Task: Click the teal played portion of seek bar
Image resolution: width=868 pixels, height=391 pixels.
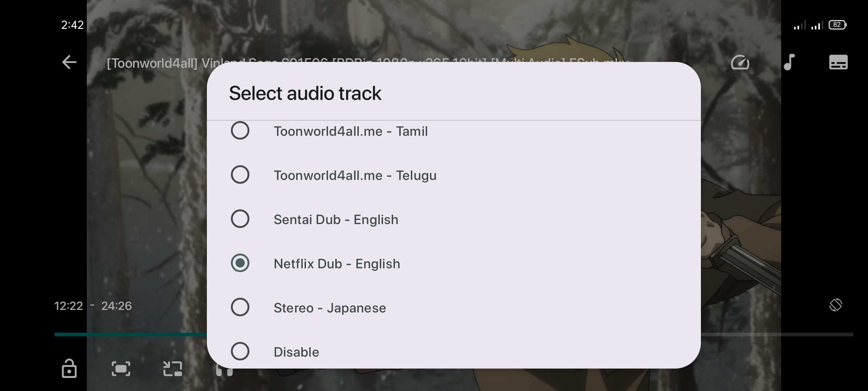Action: pyautogui.click(x=130, y=335)
